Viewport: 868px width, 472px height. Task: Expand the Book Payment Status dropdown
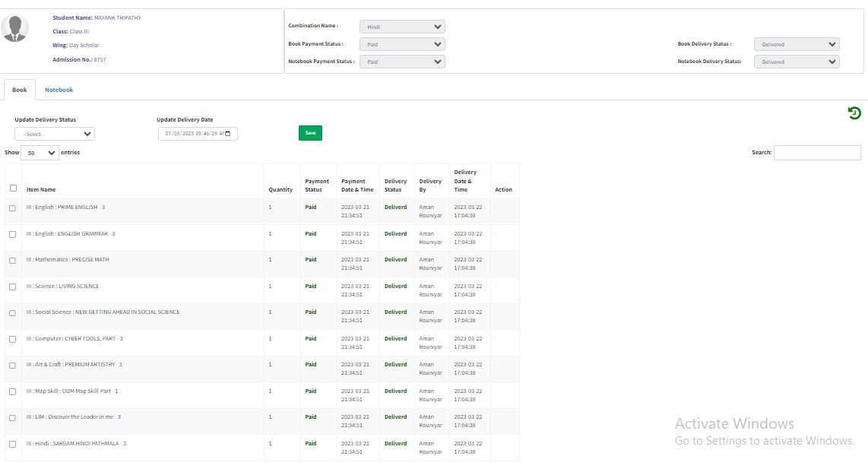click(x=401, y=44)
